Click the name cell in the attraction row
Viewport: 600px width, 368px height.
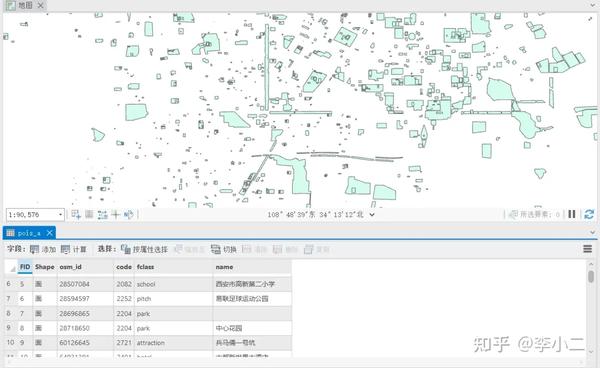click(x=252, y=342)
